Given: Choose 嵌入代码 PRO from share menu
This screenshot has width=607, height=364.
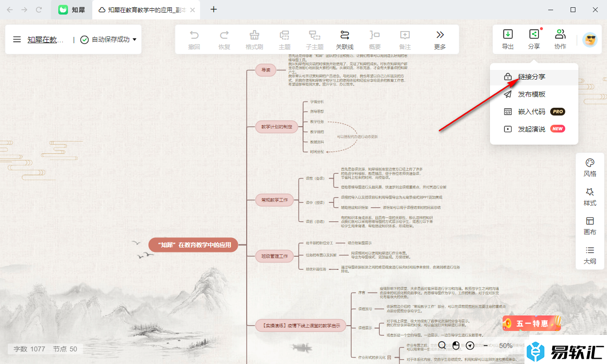Looking at the screenshot, I should (x=534, y=112).
